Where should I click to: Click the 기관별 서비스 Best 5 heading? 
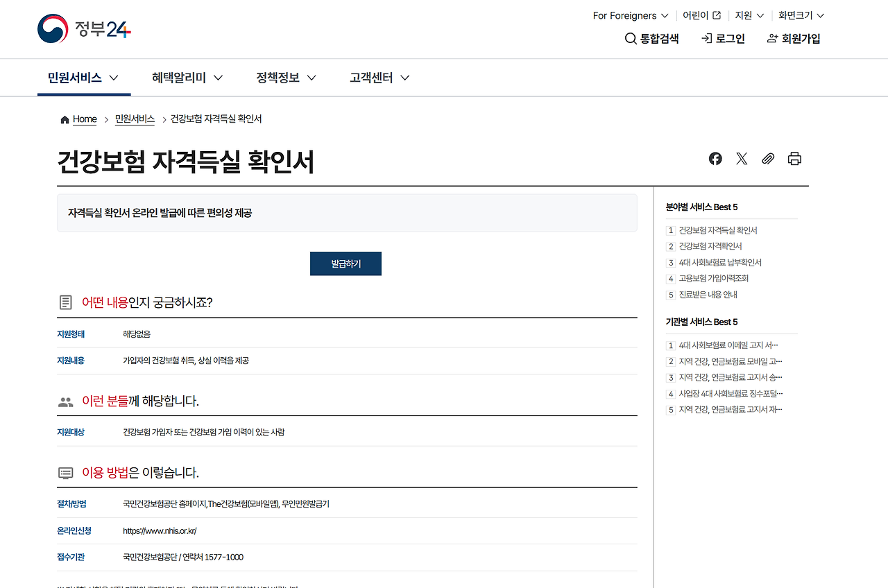pos(701,322)
